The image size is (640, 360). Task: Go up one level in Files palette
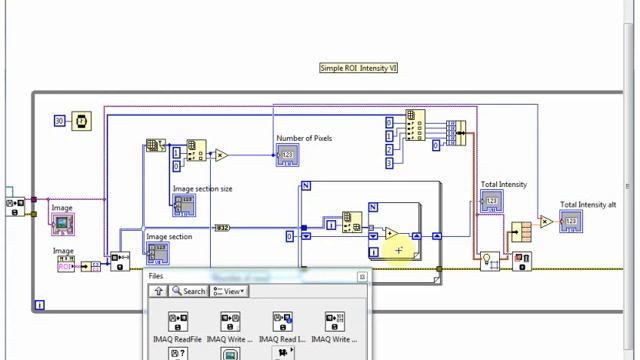(x=158, y=291)
